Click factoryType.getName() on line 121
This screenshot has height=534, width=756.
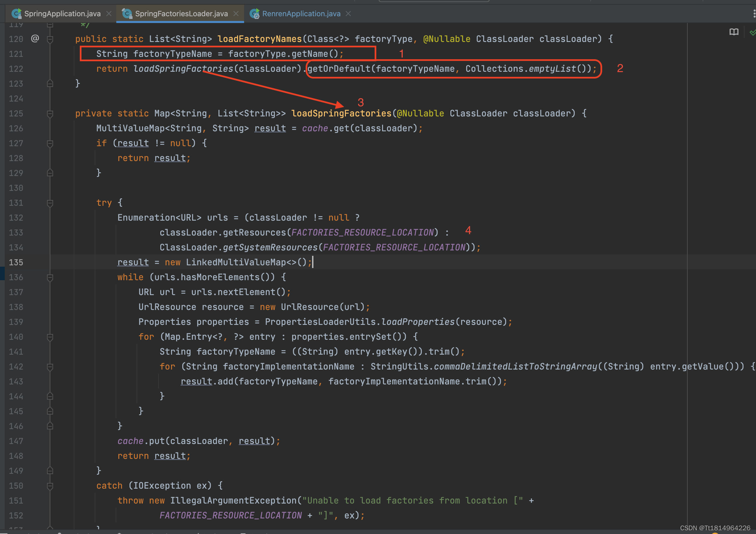coord(283,54)
